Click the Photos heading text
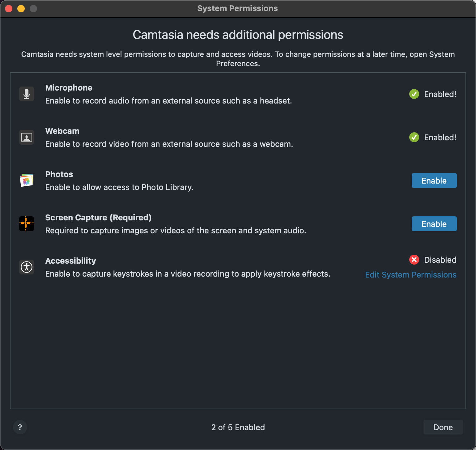Screen dimensions: 476x450 click(x=59, y=174)
